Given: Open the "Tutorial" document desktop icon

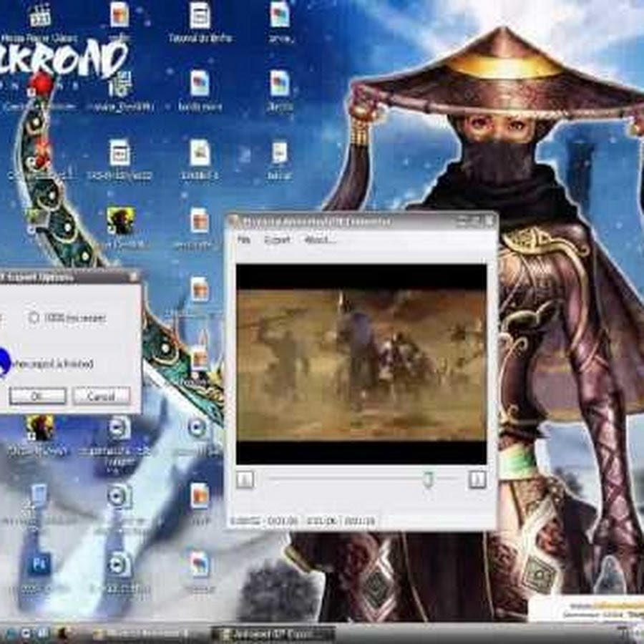Looking at the screenshot, I should point(200,16).
